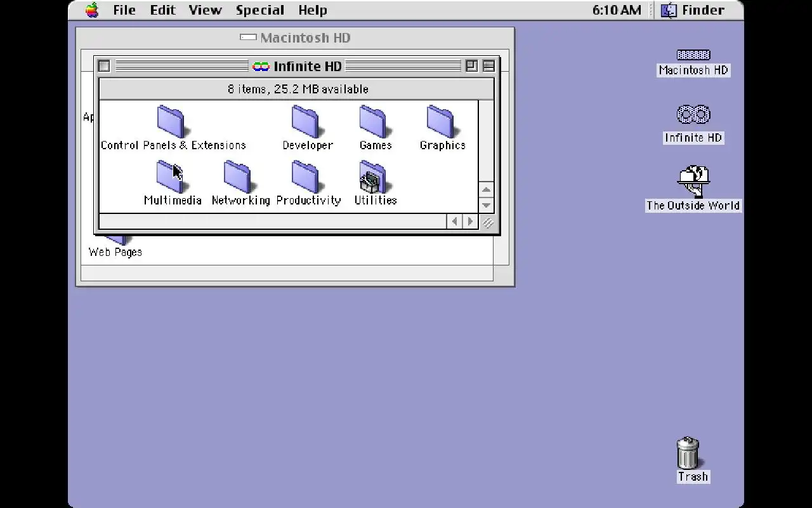Click The Outside World label text
This screenshot has width=812, height=508.
[693, 206]
